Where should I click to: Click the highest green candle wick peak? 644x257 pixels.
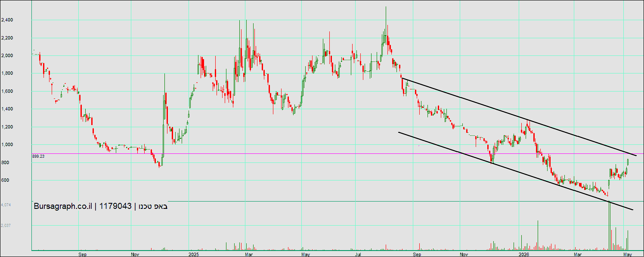386,8
